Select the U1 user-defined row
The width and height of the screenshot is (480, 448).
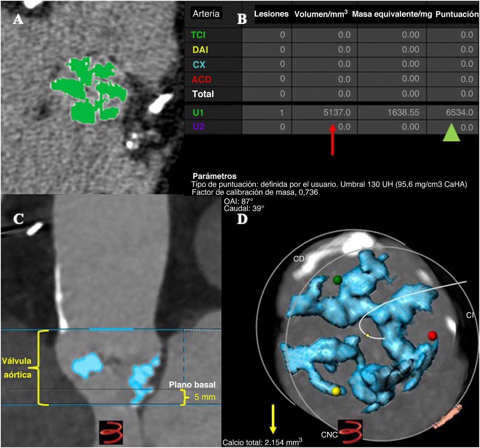coord(198,112)
